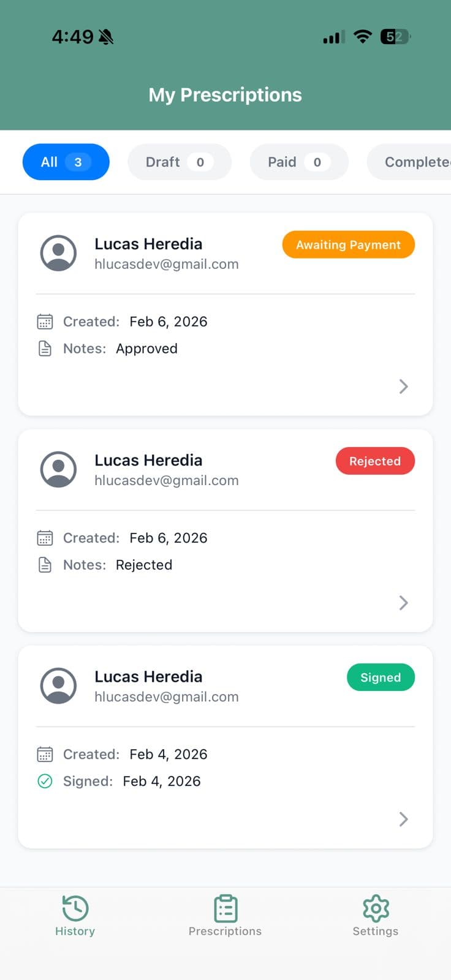
Task: Tap the green Signed status badge
Action: (381, 677)
